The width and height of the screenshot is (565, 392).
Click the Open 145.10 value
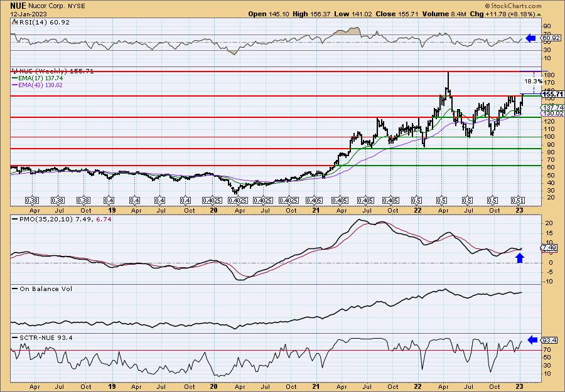click(270, 14)
